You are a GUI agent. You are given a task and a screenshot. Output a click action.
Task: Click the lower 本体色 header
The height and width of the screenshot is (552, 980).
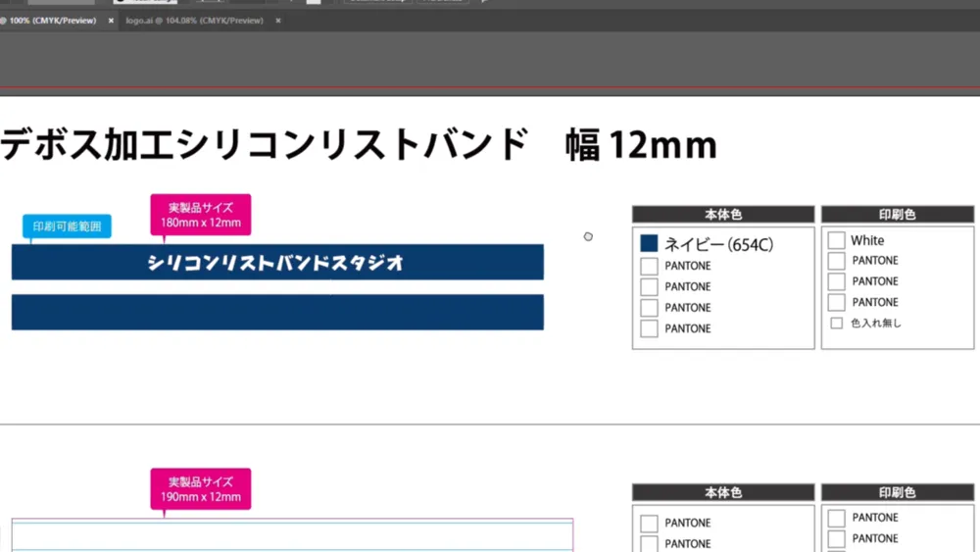pyautogui.click(x=723, y=492)
